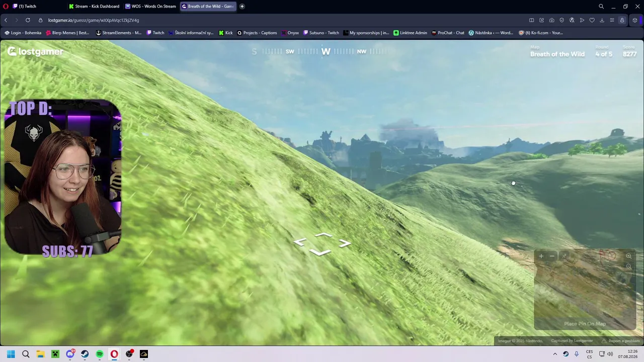Image resolution: width=644 pixels, height=362 pixels.
Task: Open a new browser tab
Action: click(x=242, y=7)
